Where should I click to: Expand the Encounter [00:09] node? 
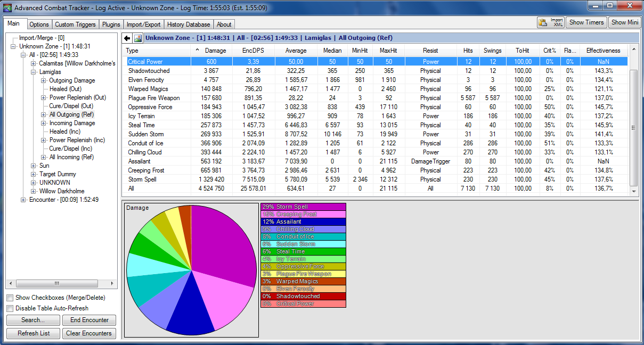pyautogui.click(x=23, y=200)
